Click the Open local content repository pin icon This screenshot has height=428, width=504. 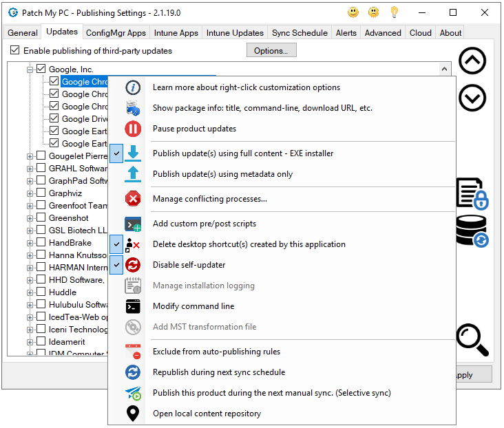[133, 414]
